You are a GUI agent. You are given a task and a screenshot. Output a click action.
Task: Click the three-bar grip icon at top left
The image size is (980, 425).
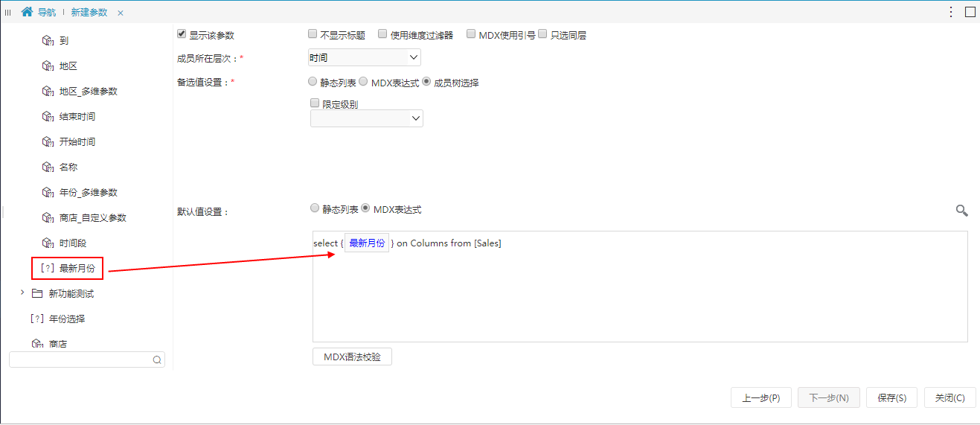point(8,12)
